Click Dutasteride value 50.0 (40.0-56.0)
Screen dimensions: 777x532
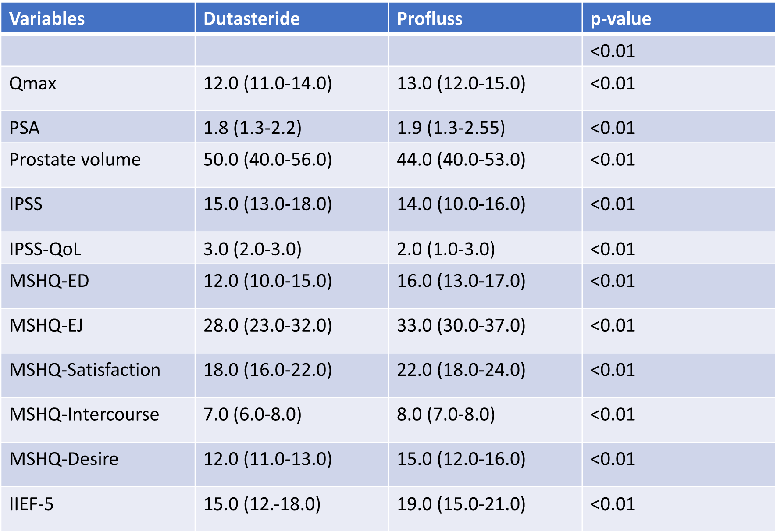pyautogui.click(x=267, y=160)
